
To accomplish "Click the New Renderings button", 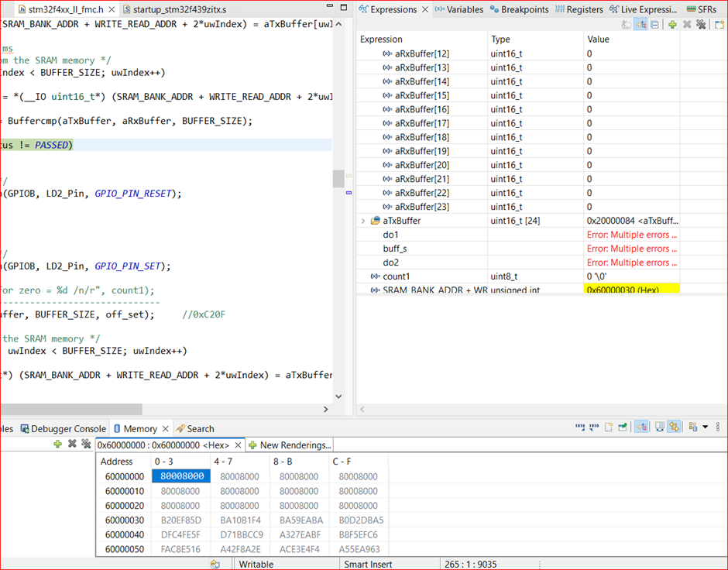I will (x=290, y=445).
